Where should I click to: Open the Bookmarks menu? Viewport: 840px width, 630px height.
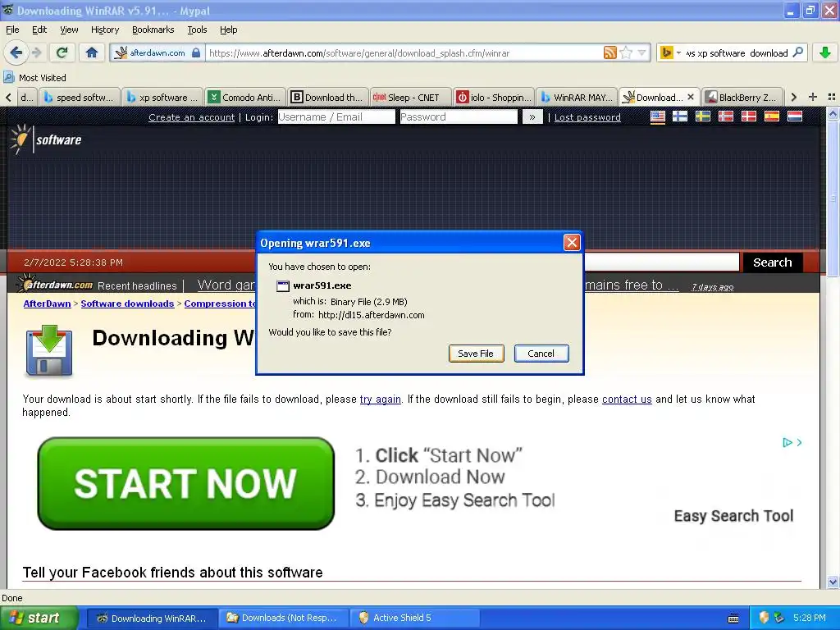[x=153, y=30]
